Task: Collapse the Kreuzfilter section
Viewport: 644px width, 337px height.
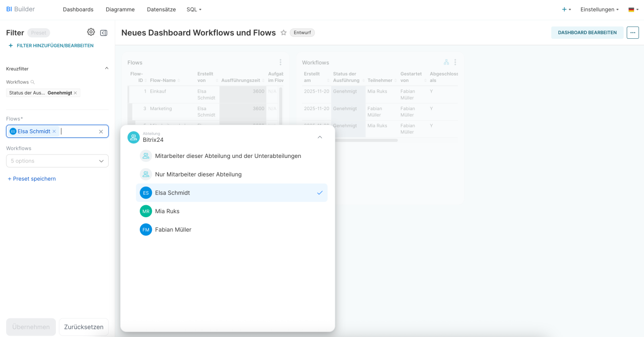Action: (x=106, y=68)
